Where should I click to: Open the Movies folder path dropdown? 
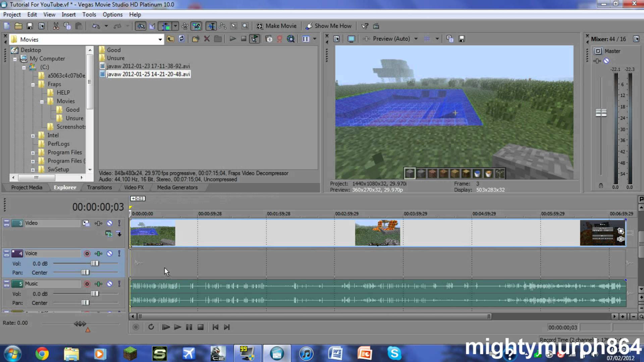pos(160,40)
